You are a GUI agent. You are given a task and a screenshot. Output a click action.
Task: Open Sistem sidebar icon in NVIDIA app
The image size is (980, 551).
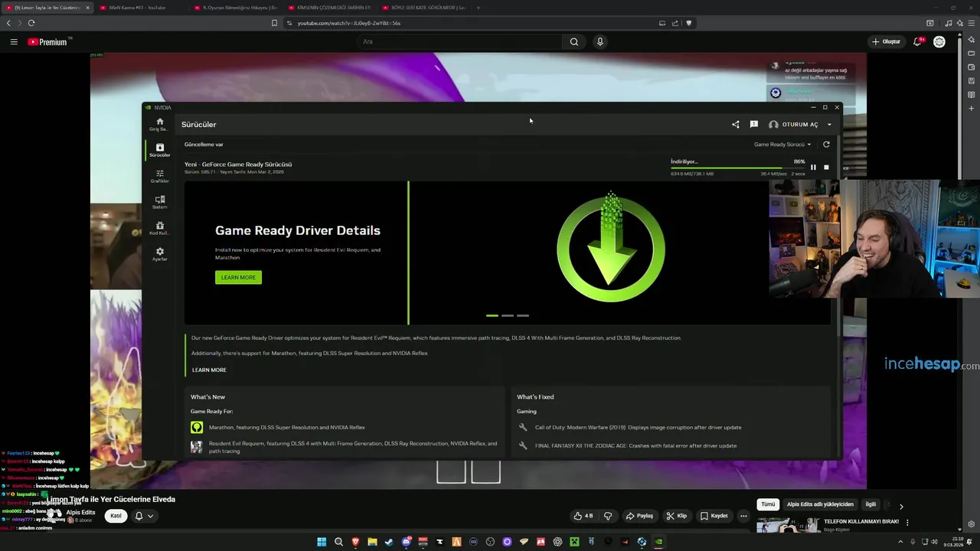[159, 202]
